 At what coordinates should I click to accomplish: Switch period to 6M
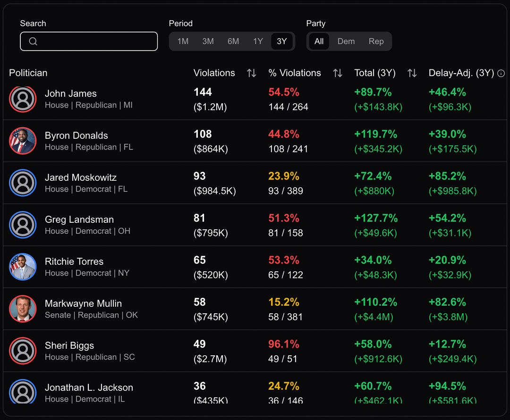(x=233, y=42)
